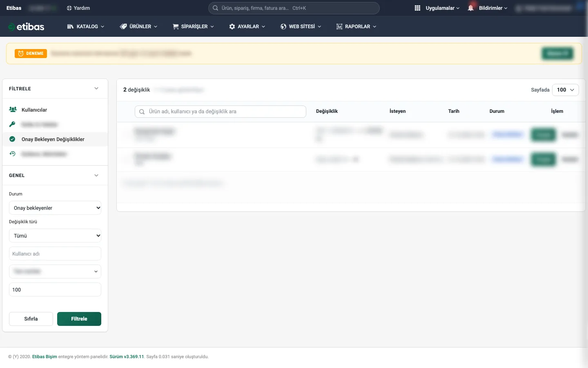Click the filter field containing 100

pos(55,289)
